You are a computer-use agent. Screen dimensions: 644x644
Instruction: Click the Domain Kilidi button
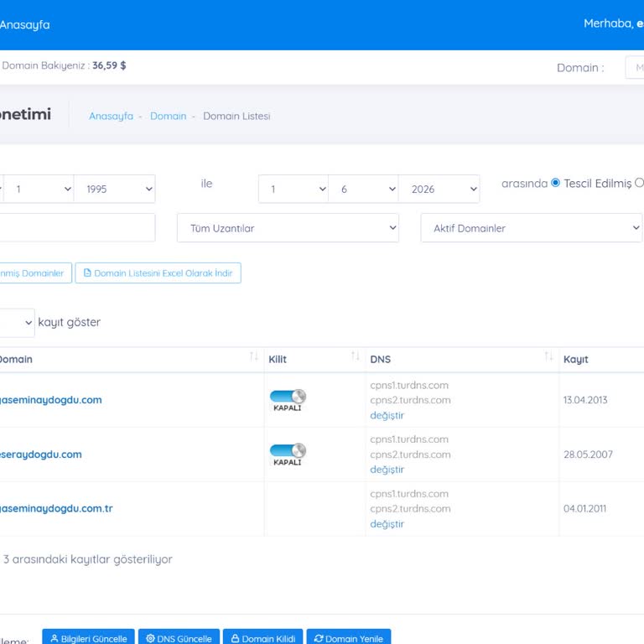[x=262, y=637]
